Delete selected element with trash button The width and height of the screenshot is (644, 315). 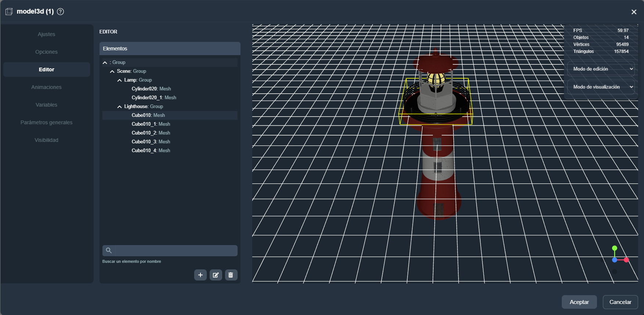[x=231, y=275]
